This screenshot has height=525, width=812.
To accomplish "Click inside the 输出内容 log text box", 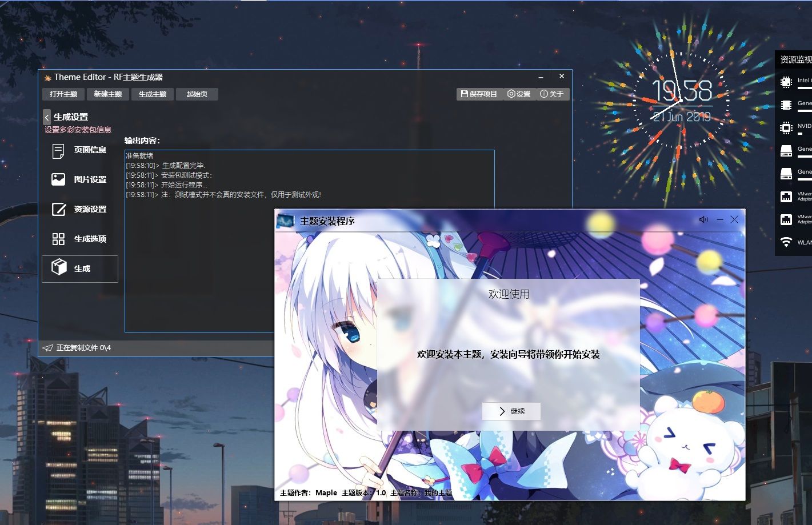I will 310,241.
